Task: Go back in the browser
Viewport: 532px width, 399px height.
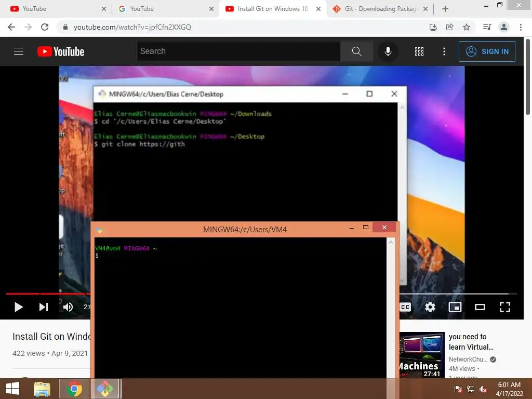Action: pyautogui.click(x=11, y=27)
